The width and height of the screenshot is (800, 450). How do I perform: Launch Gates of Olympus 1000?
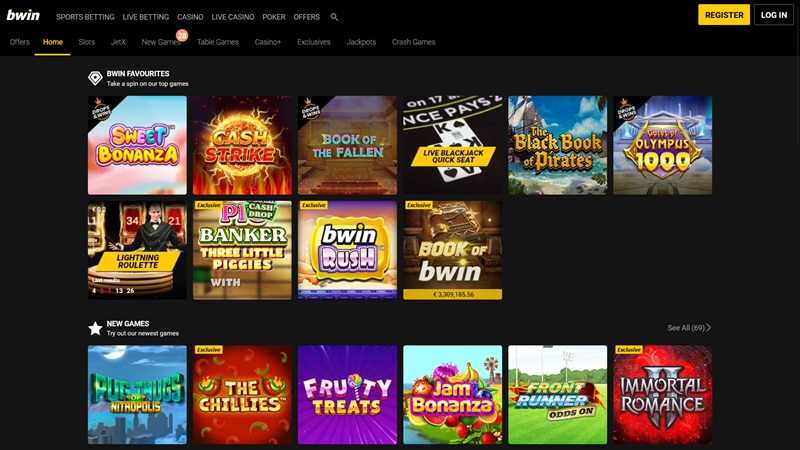(663, 145)
